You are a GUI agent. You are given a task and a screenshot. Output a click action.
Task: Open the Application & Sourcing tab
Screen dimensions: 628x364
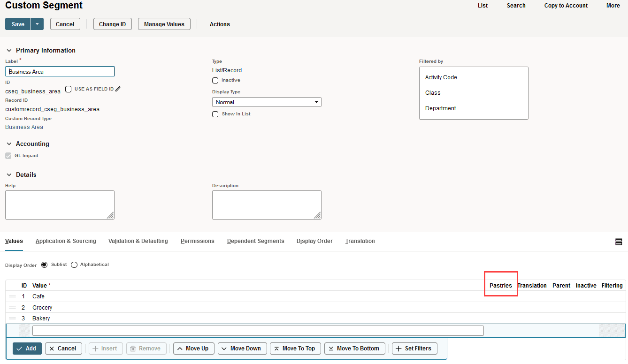66,241
